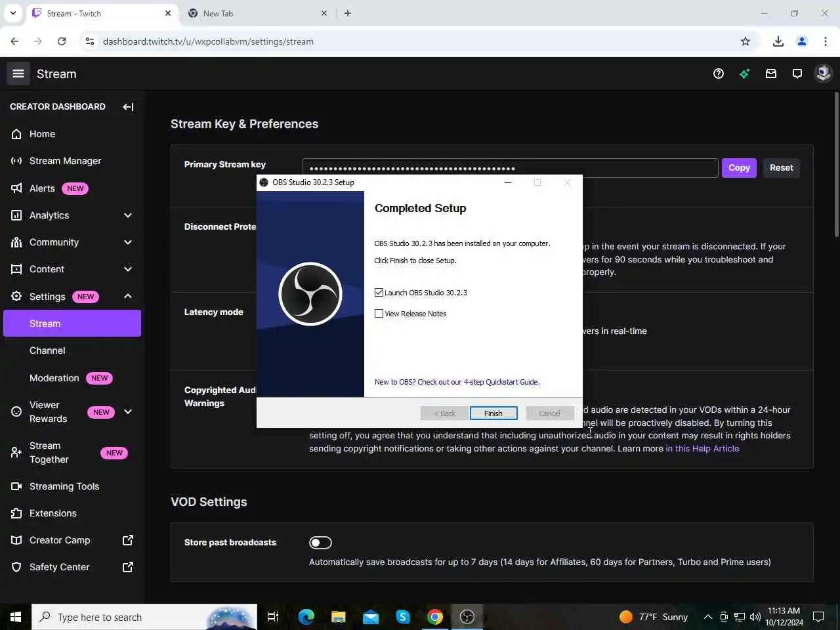Viewport: 840px width, 630px height.
Task: Open Task View on the taskbar
Action: 273,617
